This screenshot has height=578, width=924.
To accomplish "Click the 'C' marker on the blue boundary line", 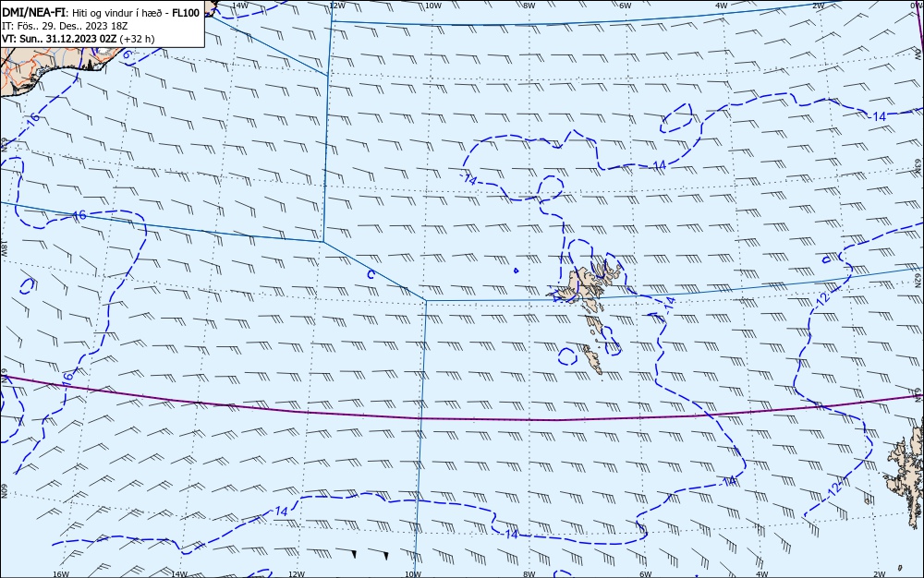I will point(371,274).
